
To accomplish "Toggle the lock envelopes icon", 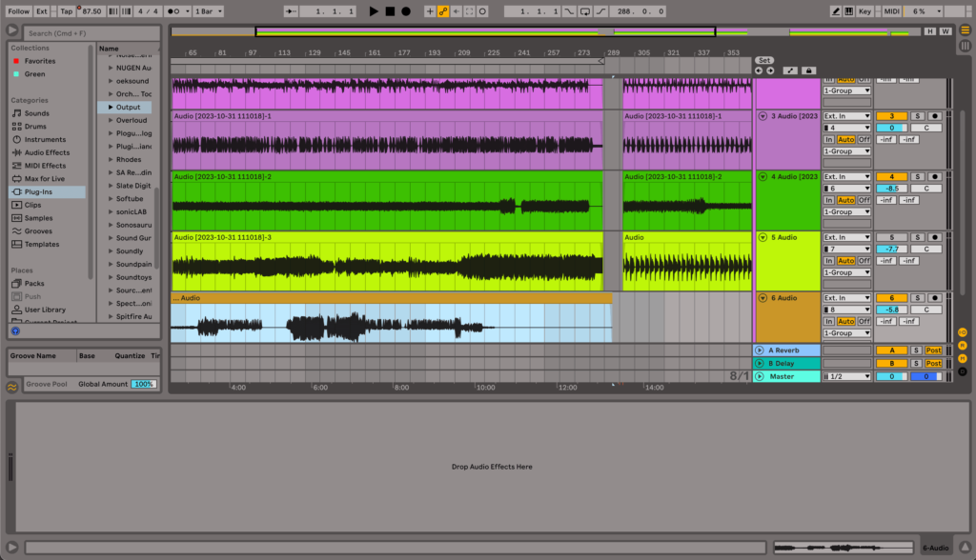I will (x=808, y=70).
